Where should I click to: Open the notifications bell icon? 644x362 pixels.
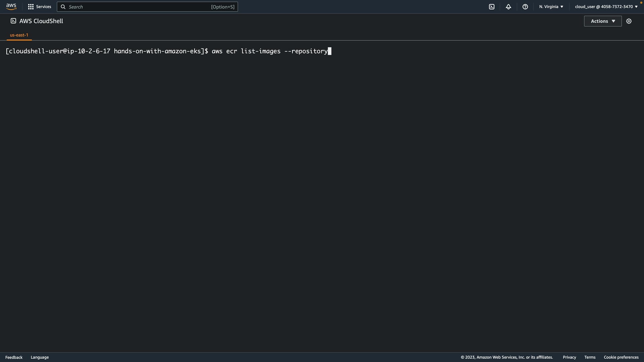click(508, 7)
